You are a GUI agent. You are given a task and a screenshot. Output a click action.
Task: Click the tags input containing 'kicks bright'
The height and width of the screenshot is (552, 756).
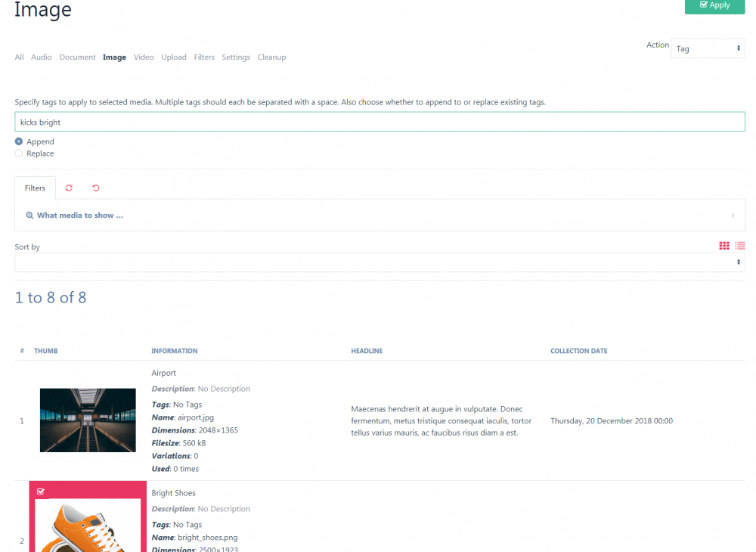pos(380,121)
